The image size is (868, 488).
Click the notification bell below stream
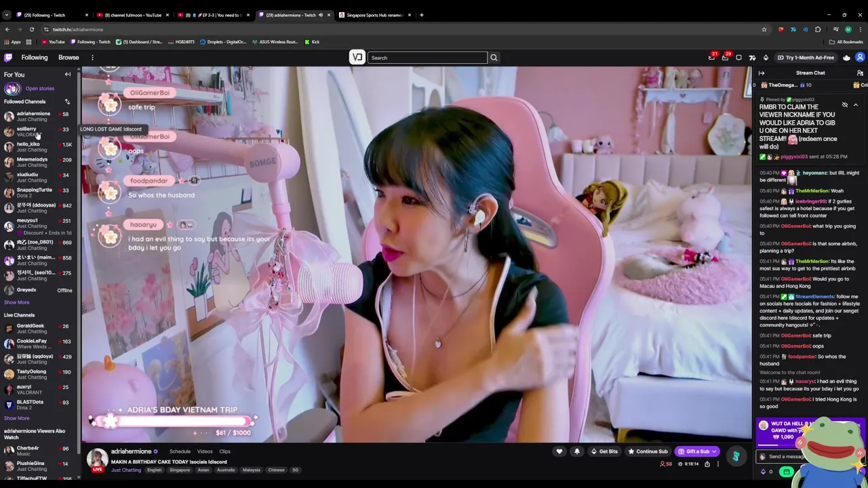tap(577, 451)
